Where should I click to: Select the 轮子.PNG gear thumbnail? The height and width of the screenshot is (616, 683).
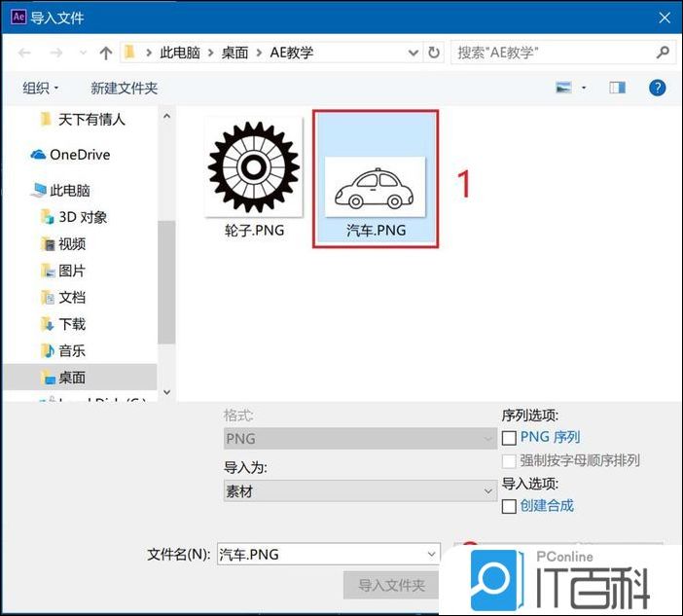[254, 166]
